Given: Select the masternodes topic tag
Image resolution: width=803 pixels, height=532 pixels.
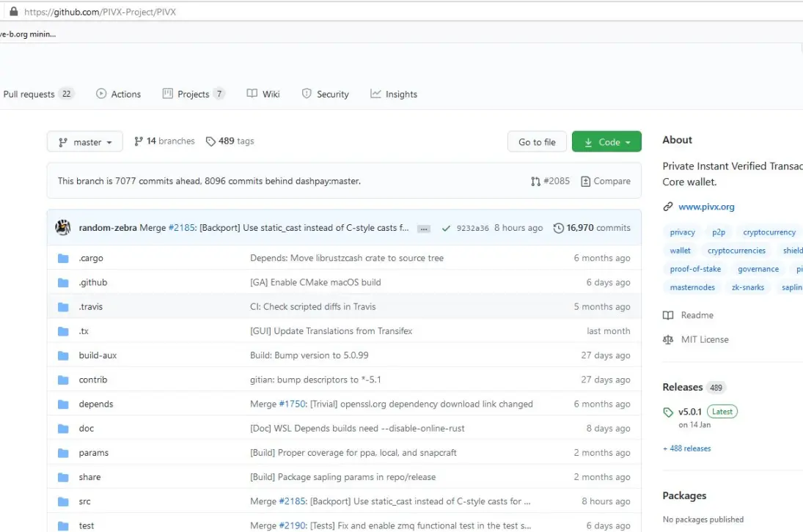Looking at the screenshot, I should pyautogui.click(x=692, y=287).
